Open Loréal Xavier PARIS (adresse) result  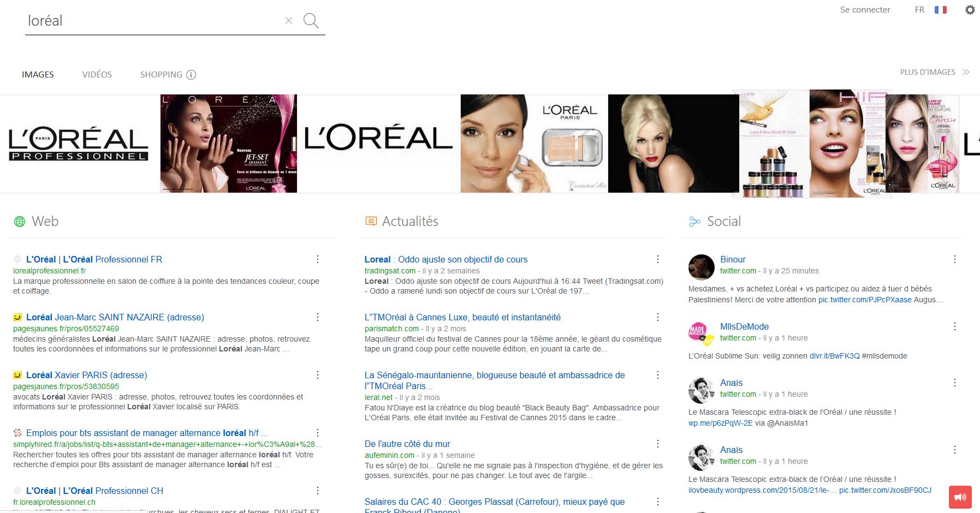point(87,375)
